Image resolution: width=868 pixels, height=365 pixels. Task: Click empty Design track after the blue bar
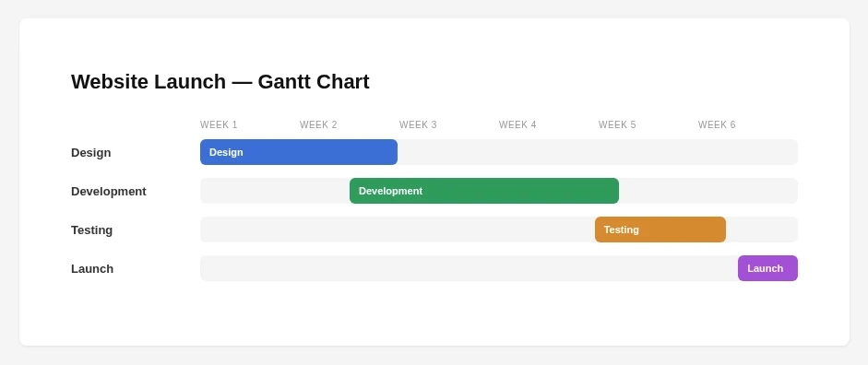[x=598, y=152]
